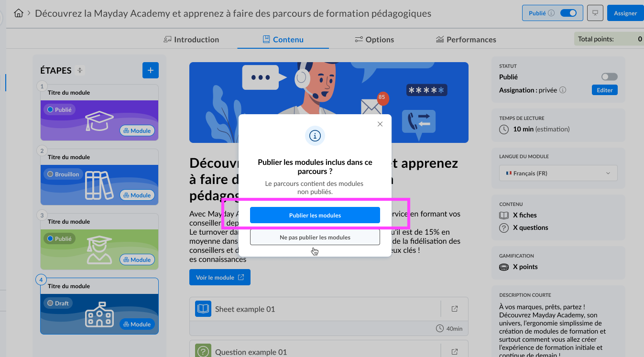The height and width of the screenshot is (357, 644).
Task: Open the Performances tab
Action: click(x=466, y=40)
